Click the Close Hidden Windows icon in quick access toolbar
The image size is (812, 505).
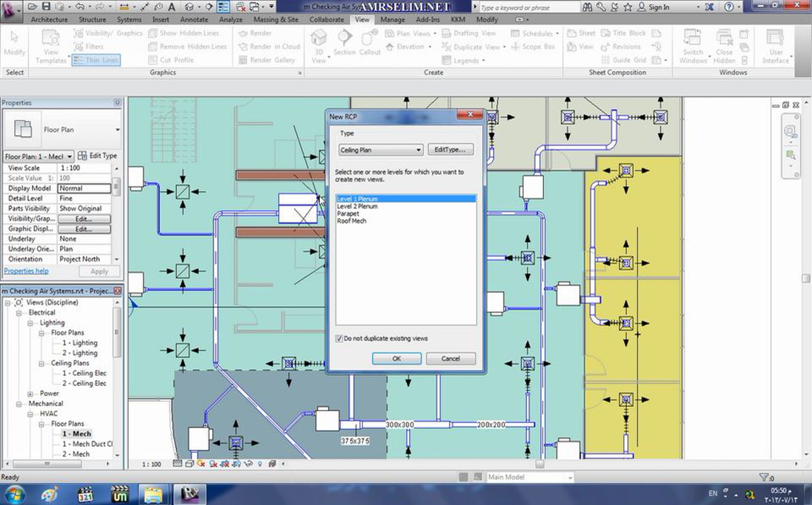241,6
